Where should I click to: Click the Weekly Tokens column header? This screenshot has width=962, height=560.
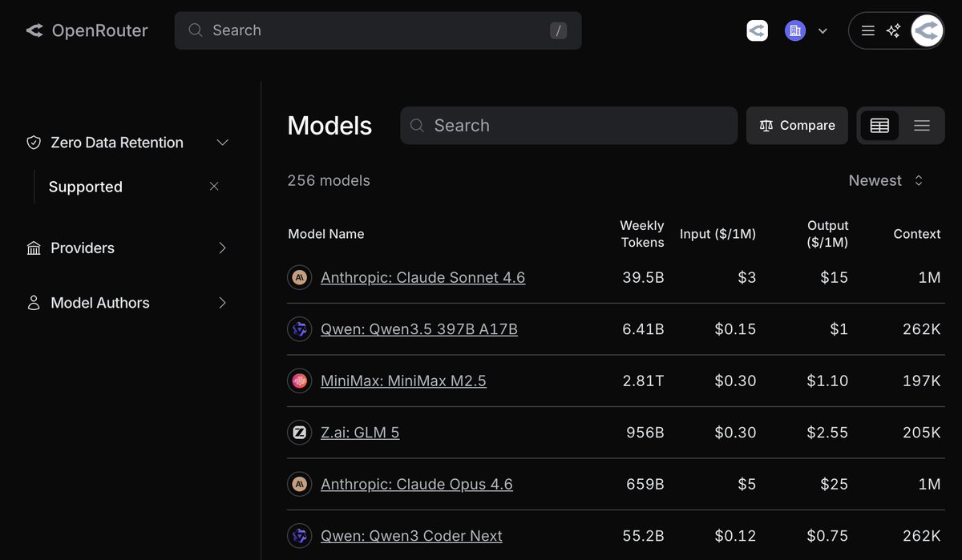[642, 234]
